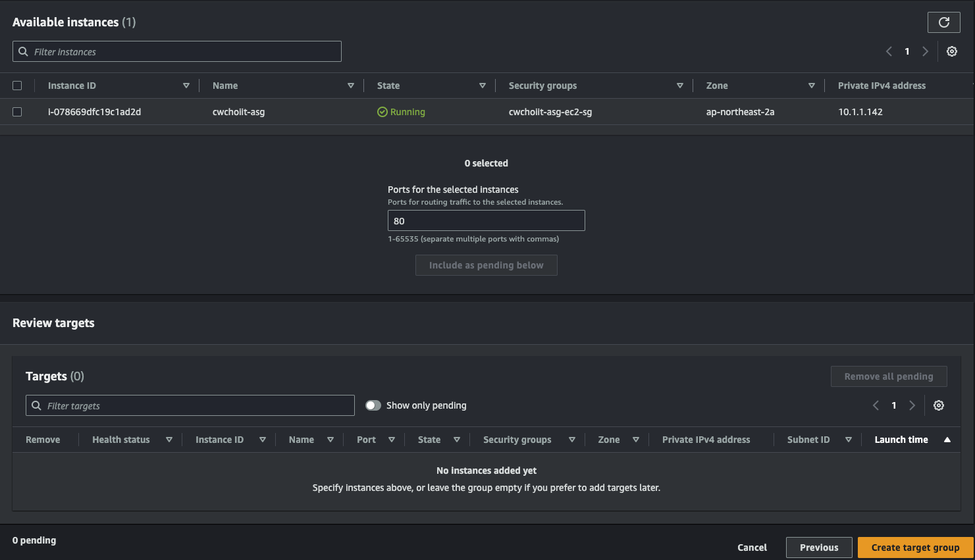Click private IP 10.1.1.142

[860, 112]
